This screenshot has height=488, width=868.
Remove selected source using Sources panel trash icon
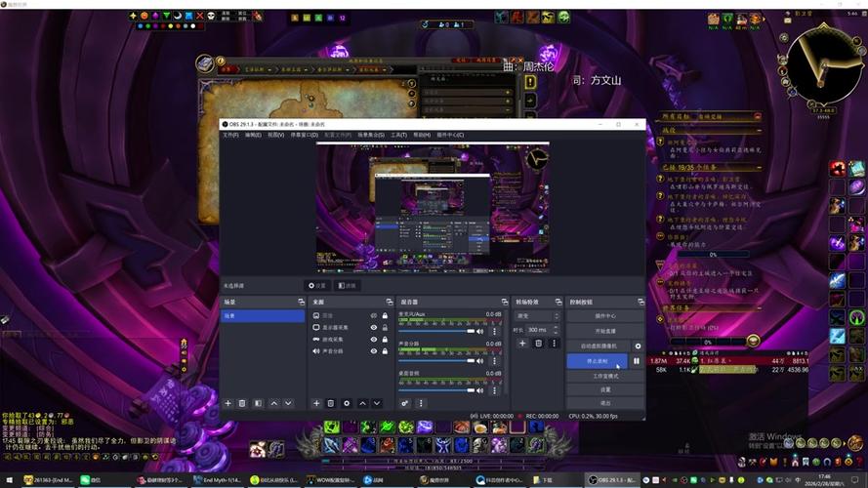330,403
